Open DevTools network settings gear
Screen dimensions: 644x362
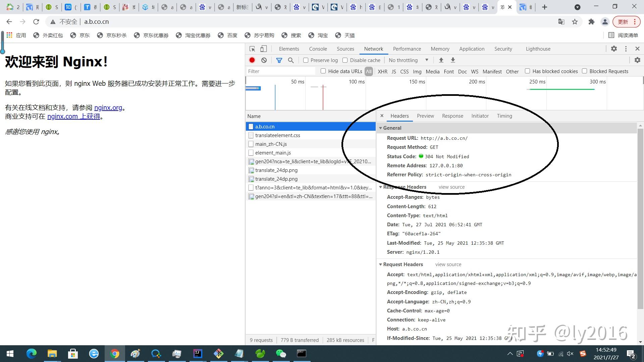pos(637,60)
